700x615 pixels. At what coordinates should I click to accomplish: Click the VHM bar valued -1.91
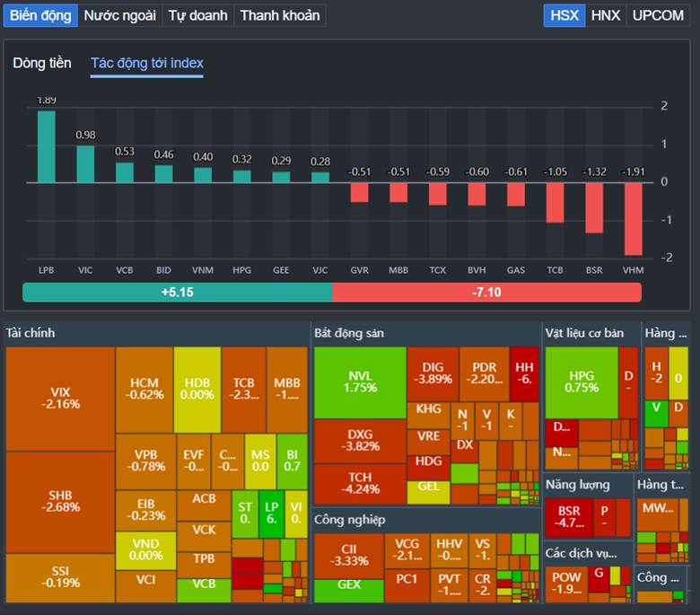click(633, 219)
